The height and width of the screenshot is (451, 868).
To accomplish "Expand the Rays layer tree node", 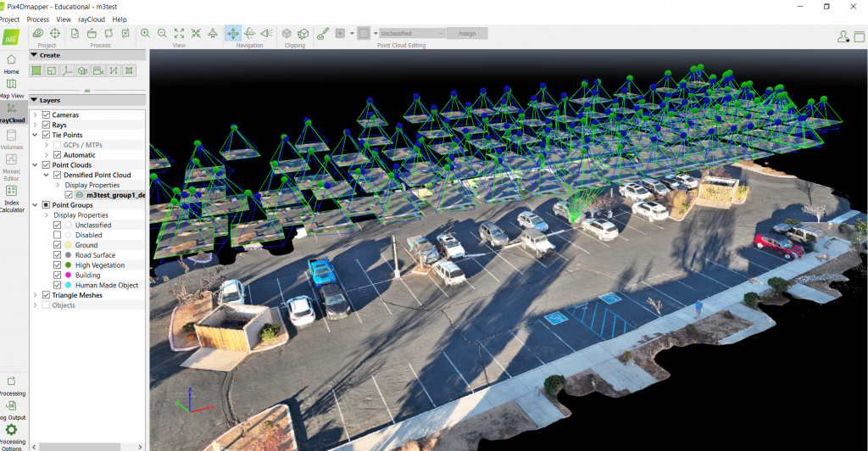I will [x=35, y=125].
